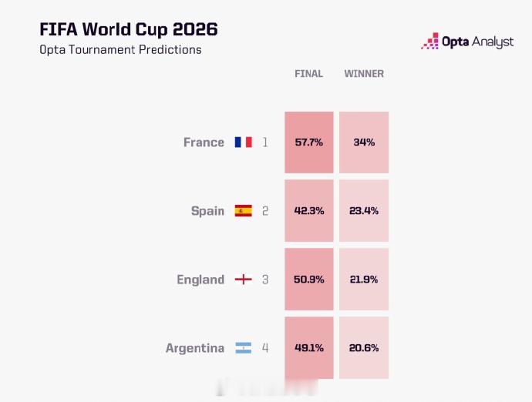Click the France flag icon

point(244,142)
